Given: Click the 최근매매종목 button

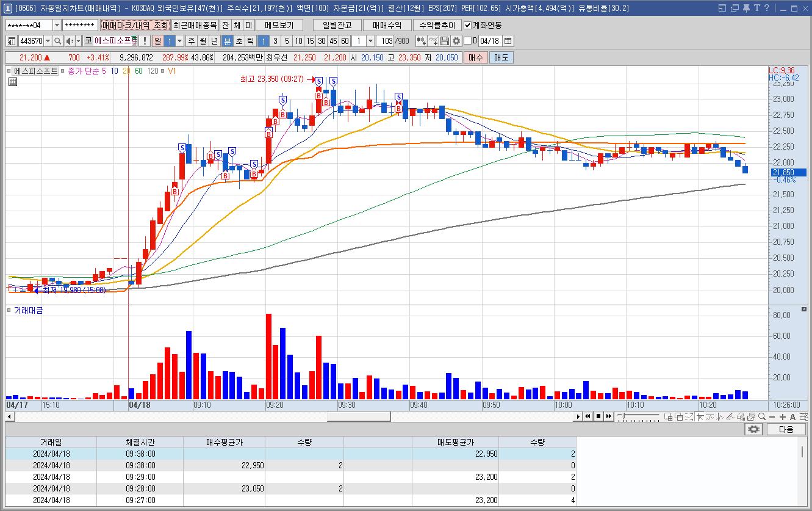Looking at the screenshot, I should [195, 25].
